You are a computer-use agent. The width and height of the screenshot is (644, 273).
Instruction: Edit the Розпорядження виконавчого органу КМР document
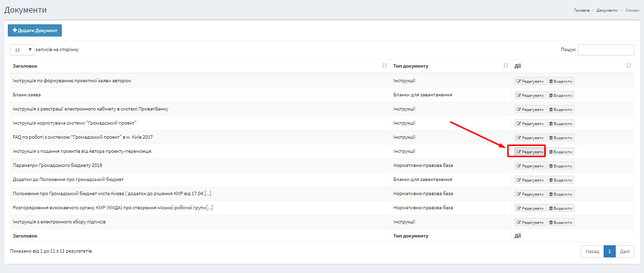coord(530,208)
